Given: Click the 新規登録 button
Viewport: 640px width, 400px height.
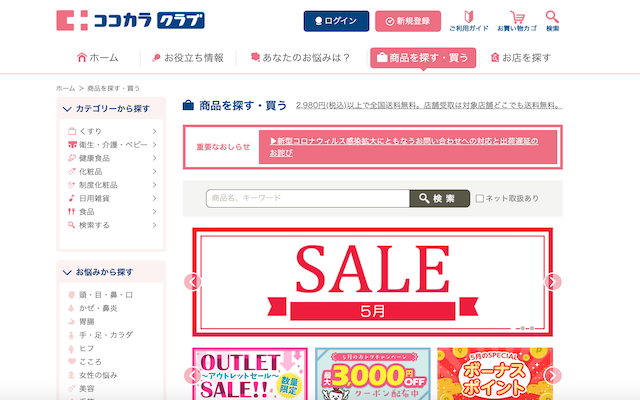Looking at the screenshot, I should coord(408,21).
